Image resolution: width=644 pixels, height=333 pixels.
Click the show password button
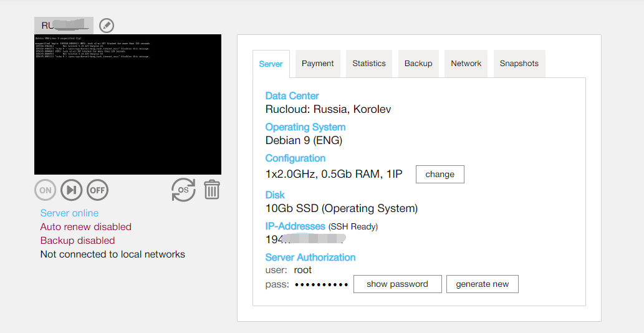(398, 284)
